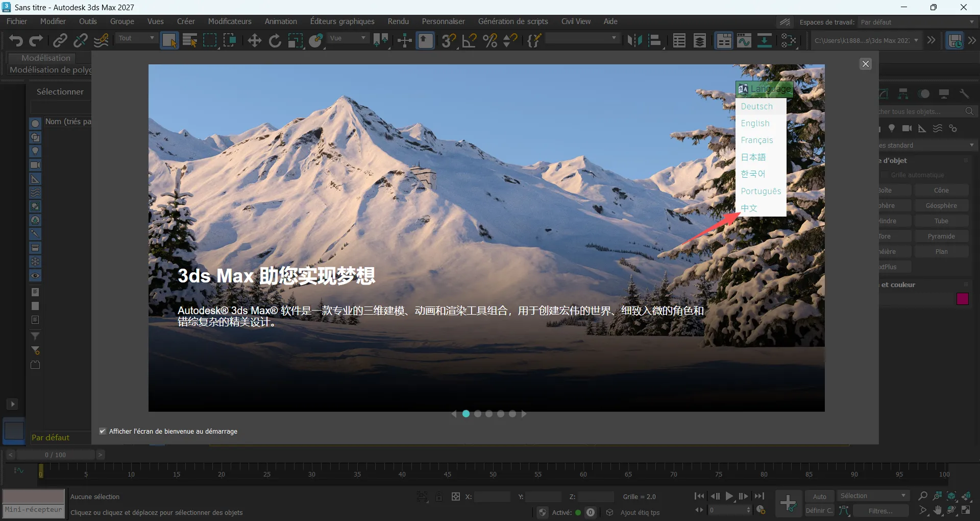Image resolution: width=980 pixels, height=521 pixels.
Task: Click the Redo arrow icon
Action: tap(36, 40)
